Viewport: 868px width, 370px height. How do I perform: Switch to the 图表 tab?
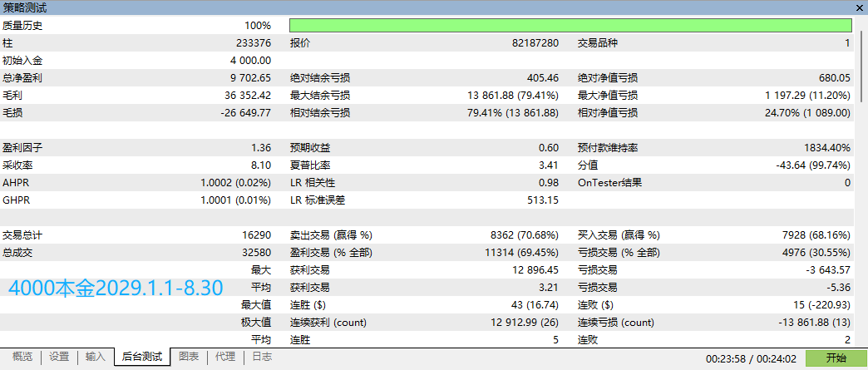(189, 357)
